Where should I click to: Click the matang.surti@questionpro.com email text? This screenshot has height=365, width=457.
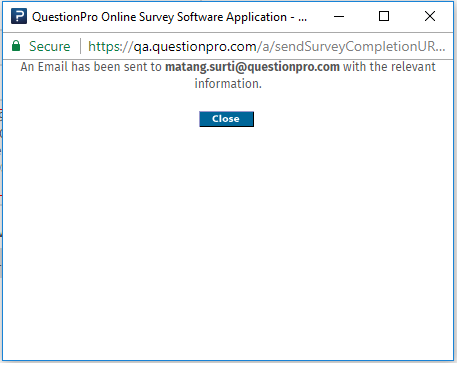(252, 67)
